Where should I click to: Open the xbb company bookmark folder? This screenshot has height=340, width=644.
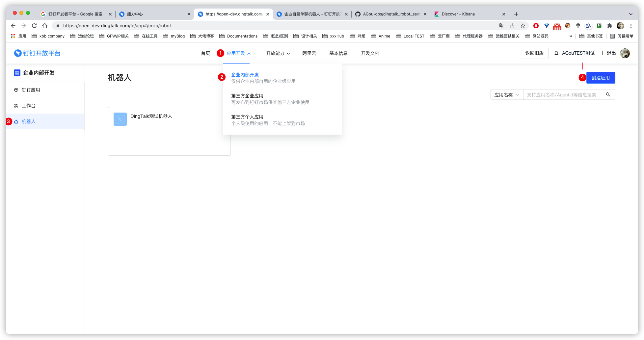click(48, 36)
